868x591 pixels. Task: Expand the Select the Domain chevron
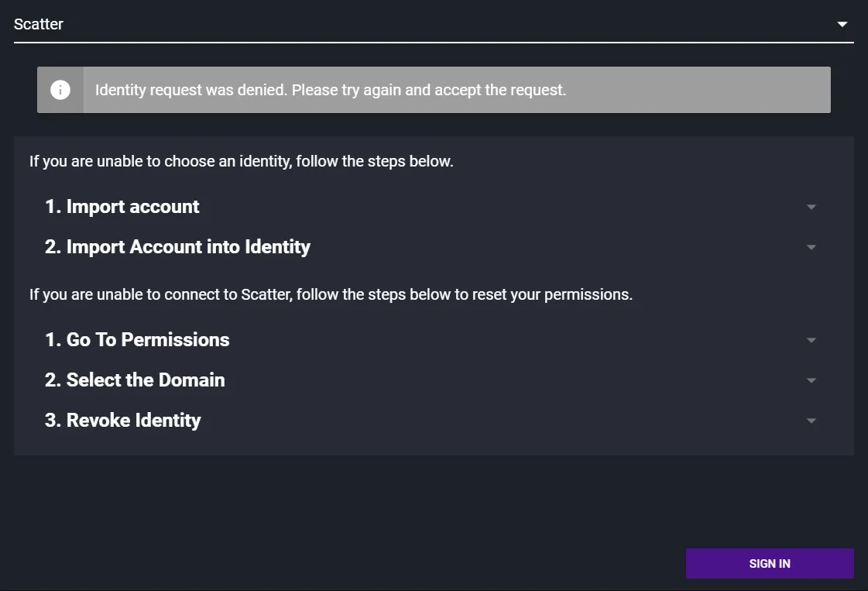click(x=811, y=380)
